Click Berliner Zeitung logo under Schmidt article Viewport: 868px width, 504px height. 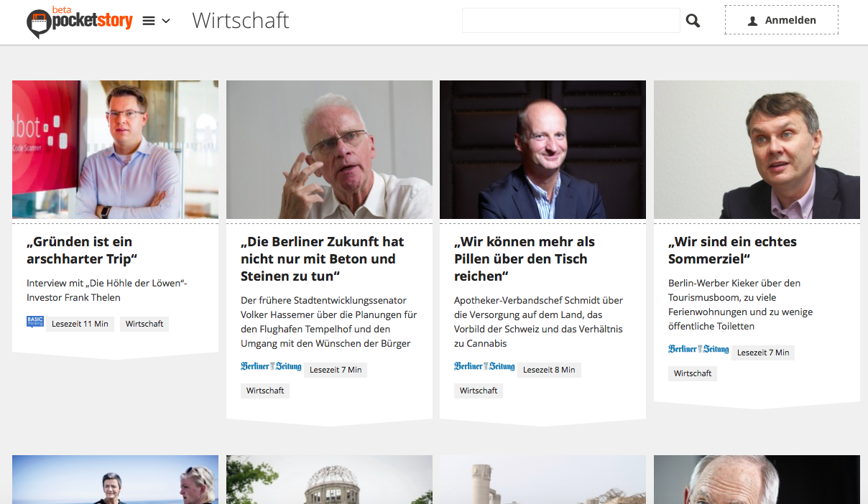[484, 367]
